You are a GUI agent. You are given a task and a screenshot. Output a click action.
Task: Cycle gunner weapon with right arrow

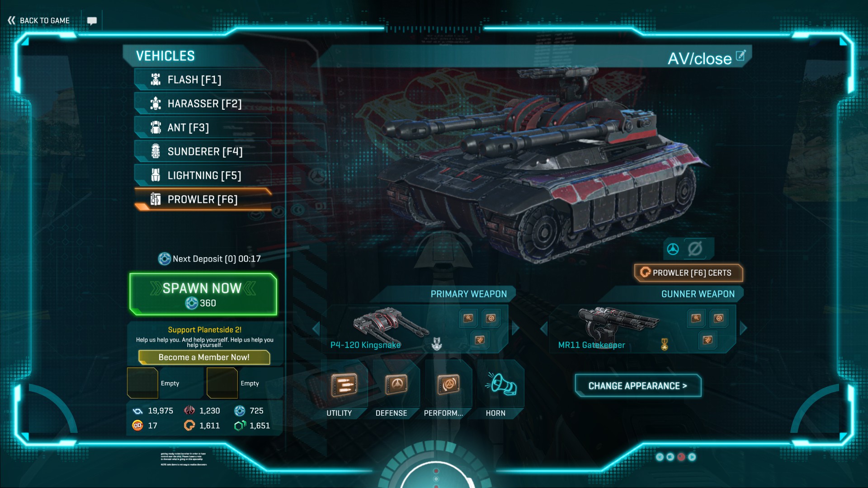click(x=743, y=328)
